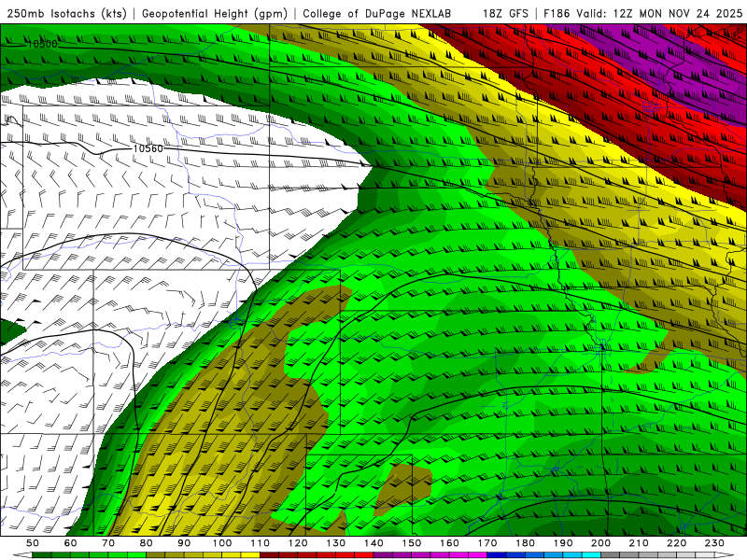Click the 130 label on the color scale
This screenshot has height=560, width=747.
click(x=336, y=543)
